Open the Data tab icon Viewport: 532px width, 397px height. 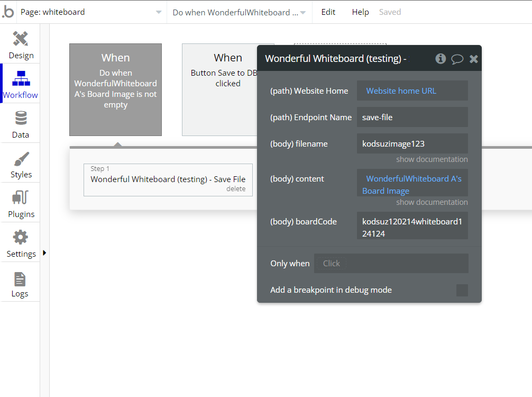(x=21, y=118)
